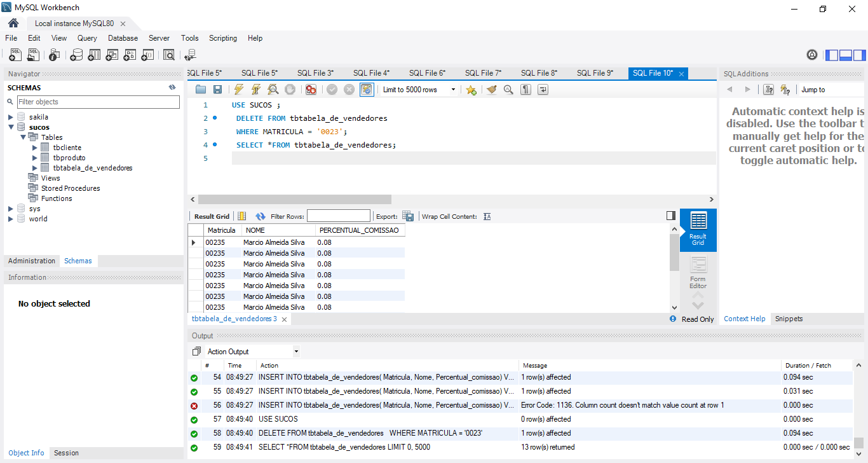Toggle the left sidebar panel visibility

832,55
